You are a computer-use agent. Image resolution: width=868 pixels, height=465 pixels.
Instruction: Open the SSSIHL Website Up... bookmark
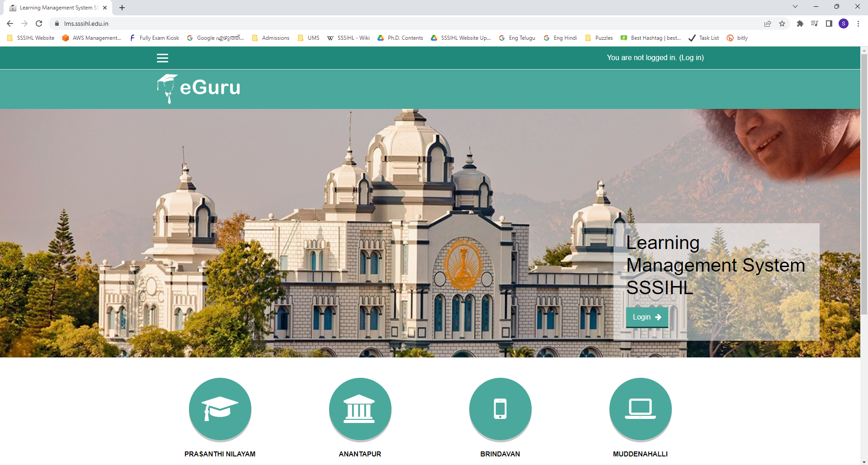(461, 38)
